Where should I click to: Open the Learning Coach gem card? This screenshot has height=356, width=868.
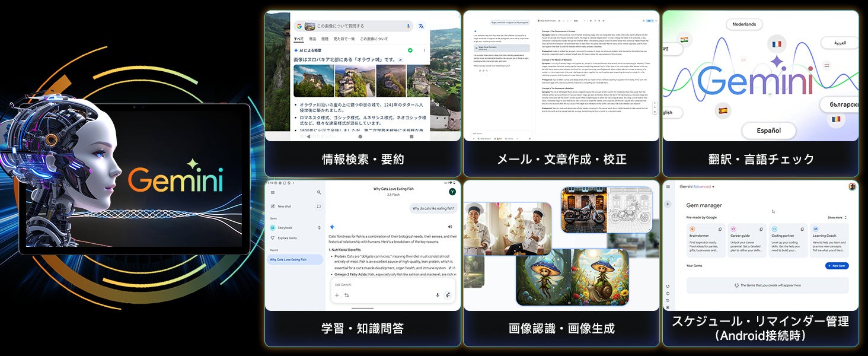829,240
